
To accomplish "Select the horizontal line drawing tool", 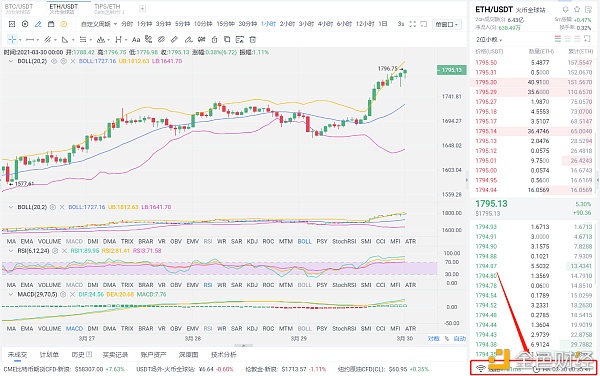I will tap(30, 39).
